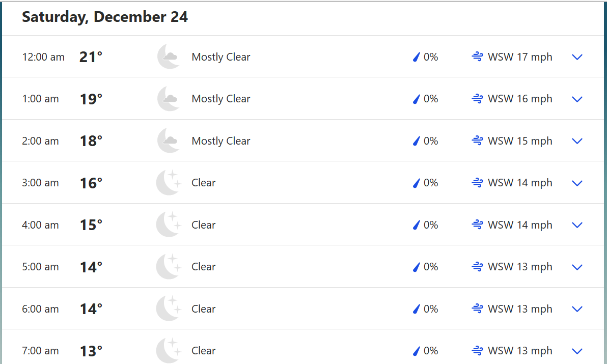Expand the 1:00 am forecast row
The height and width of the screenshot is (364, 607).
tap(577, 99)
